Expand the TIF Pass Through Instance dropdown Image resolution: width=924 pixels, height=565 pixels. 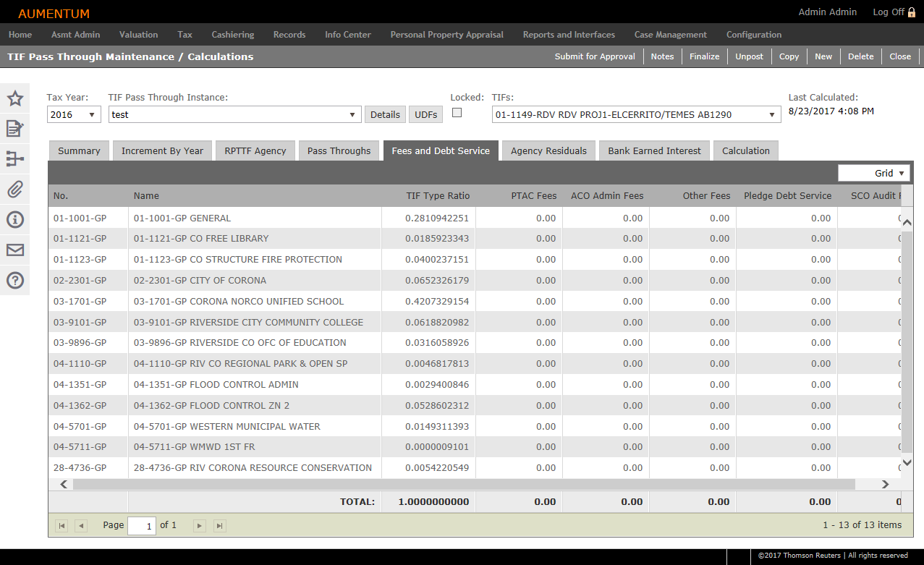[352, 114]
